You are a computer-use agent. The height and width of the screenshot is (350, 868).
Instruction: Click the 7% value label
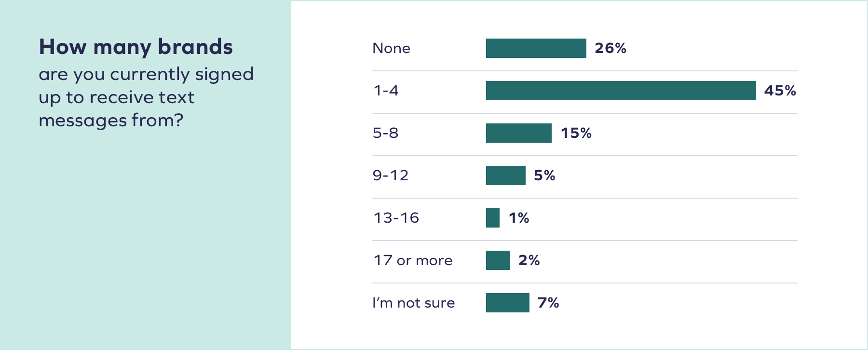pos(548,303)
